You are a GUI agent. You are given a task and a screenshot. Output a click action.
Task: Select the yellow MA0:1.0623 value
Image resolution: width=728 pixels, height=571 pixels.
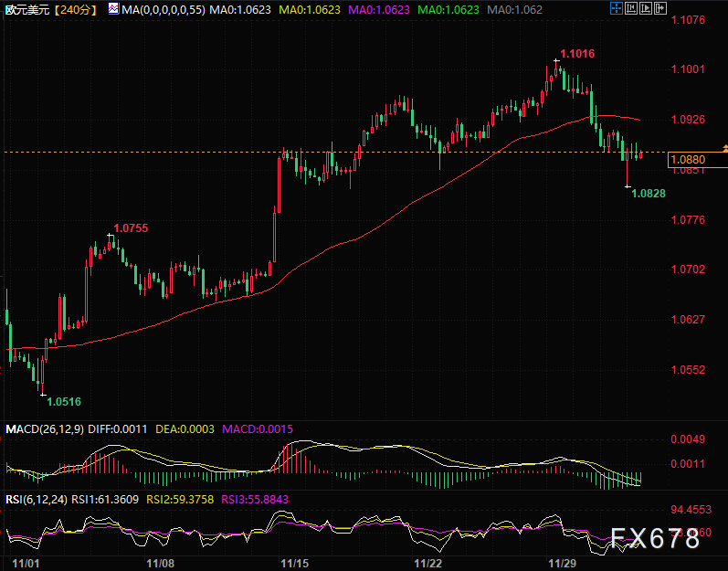click(x=310, y=9)
